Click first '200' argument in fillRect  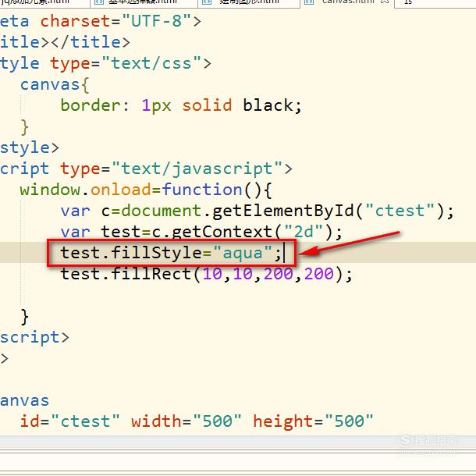[x=278, y=274]
